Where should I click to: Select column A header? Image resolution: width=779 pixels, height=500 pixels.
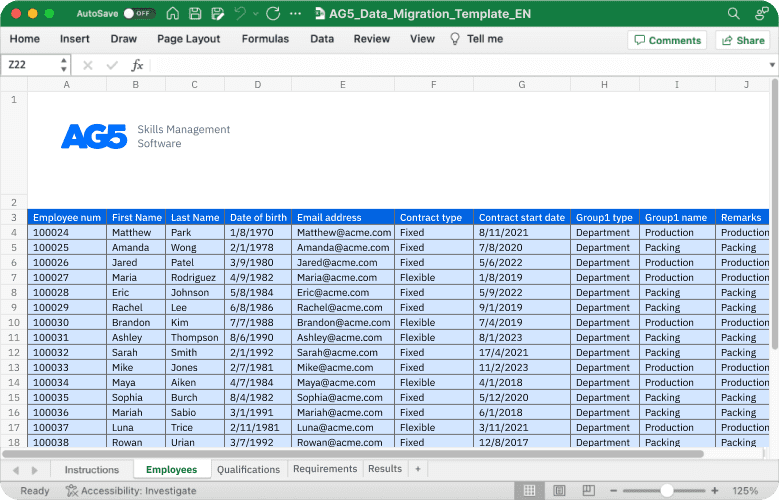pyautogui.click(x=67, y=84)
